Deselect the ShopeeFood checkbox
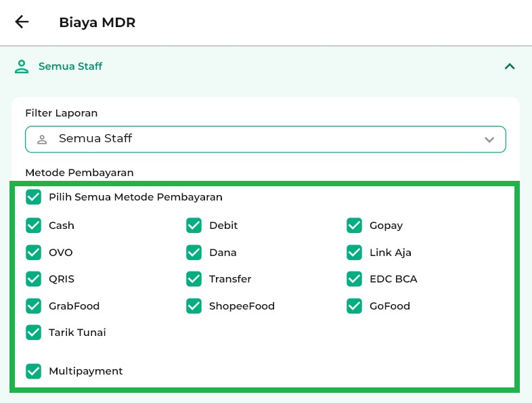 point(194,305)
